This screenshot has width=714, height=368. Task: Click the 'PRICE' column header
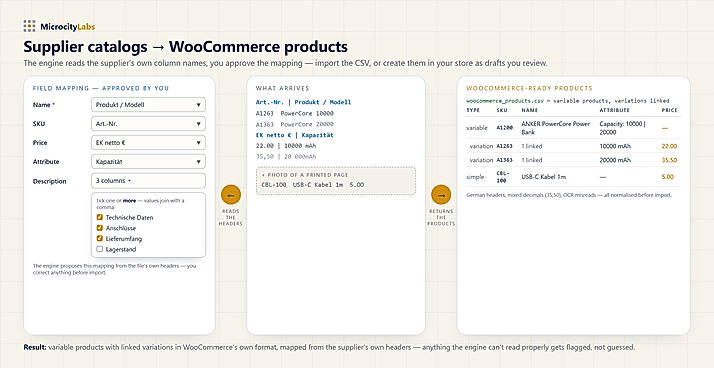[x=669, y=111]
